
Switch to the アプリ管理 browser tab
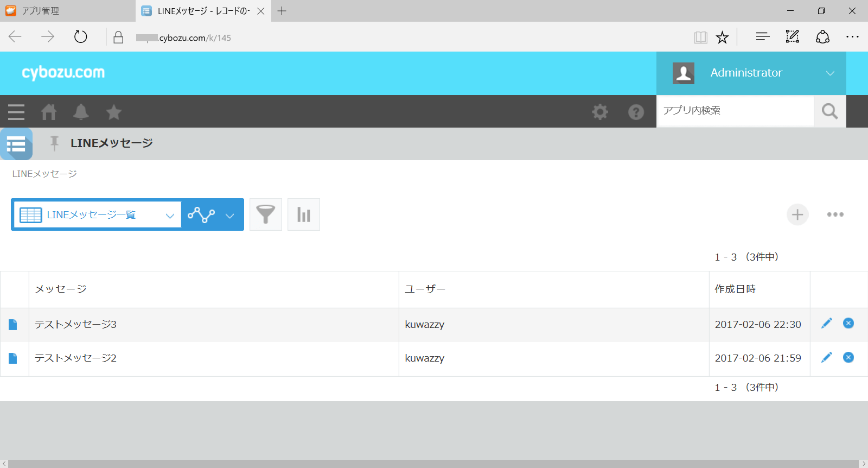[x=68, y=11]
